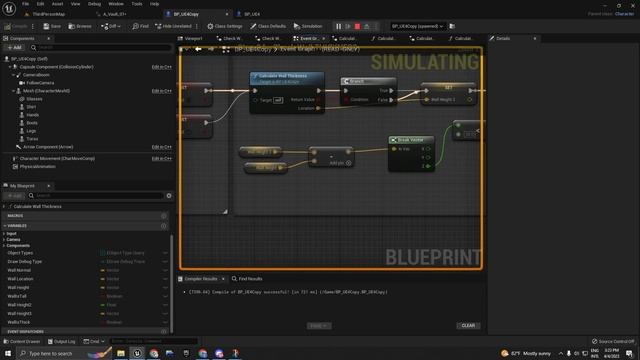The height and width of the screenshot is (360, 640).
Task: Toggle visibility eye for WallIsTall variable
Action: pos(165,296)
